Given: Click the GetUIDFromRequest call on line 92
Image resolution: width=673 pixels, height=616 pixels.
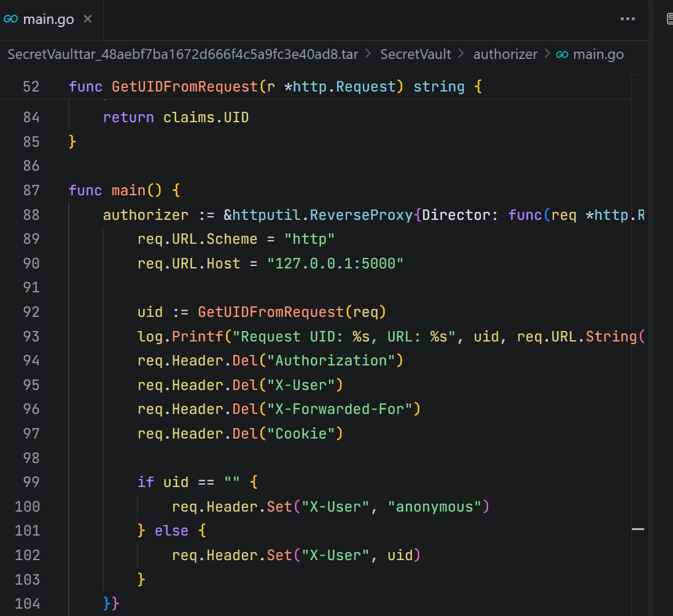Looking at the screenshot, I should 270,312.
